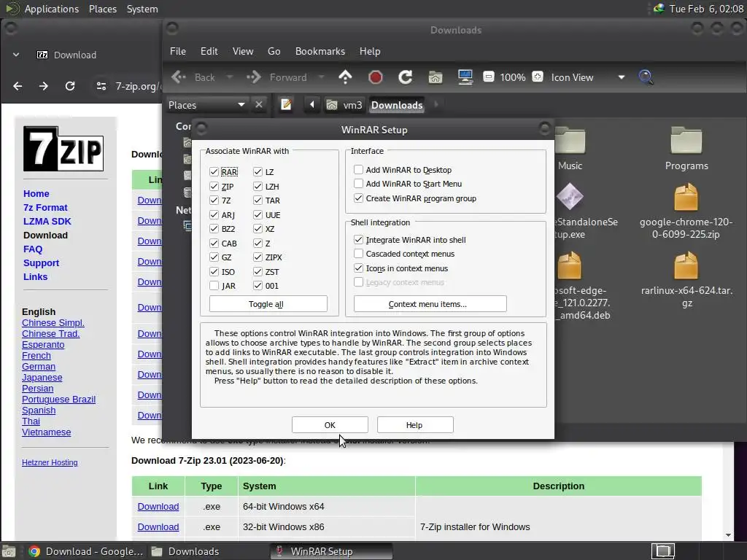The width and height of the screenshot is (747, 560).
Task: Open Context menu items... button
Action: coord(430,304)
